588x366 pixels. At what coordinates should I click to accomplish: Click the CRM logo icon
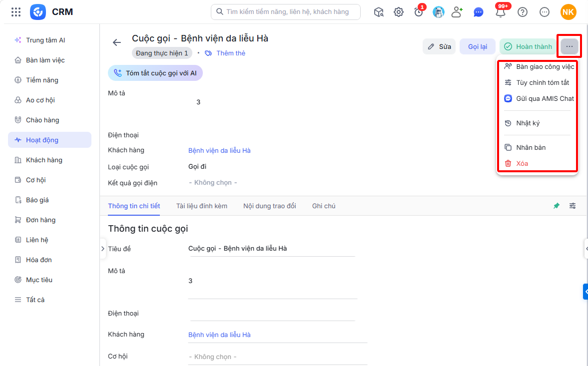click(38, 12)
